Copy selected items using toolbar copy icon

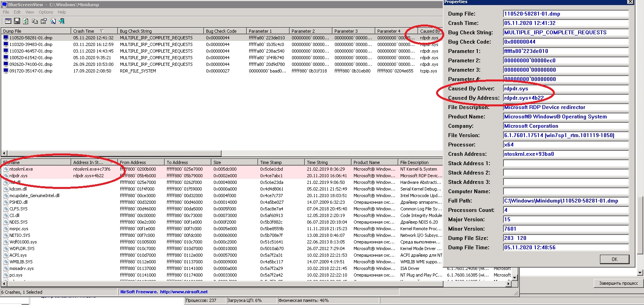coord(35,21)
